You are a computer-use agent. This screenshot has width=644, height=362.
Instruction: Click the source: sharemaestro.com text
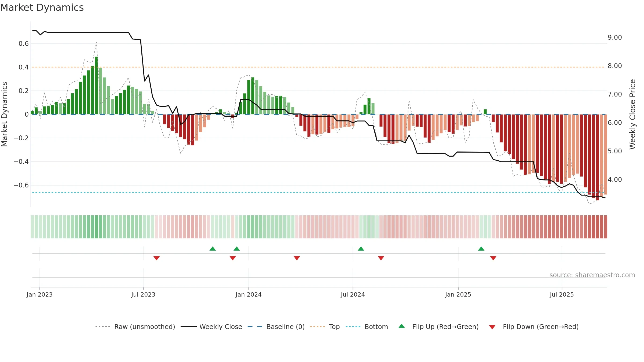click(x=592, y=275)
